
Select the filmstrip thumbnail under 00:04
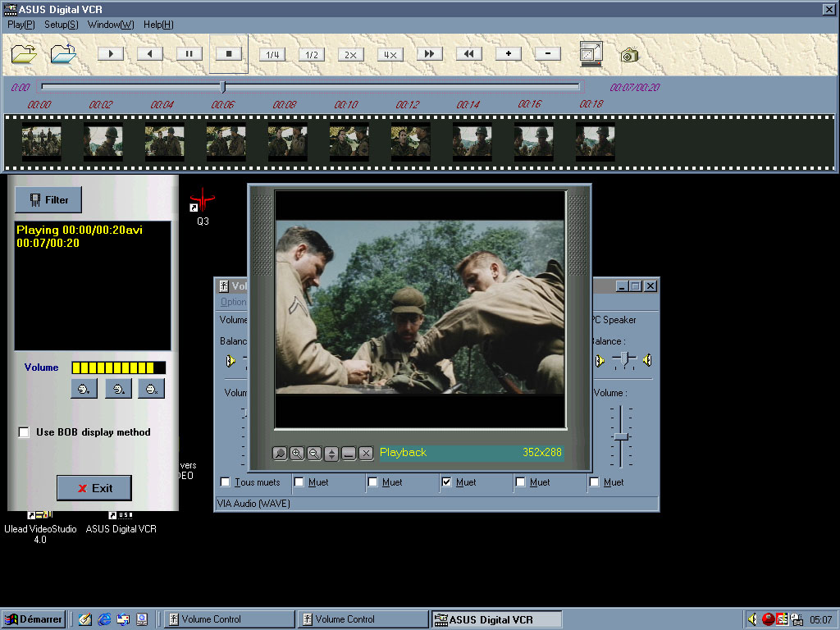tap(164, 141)
